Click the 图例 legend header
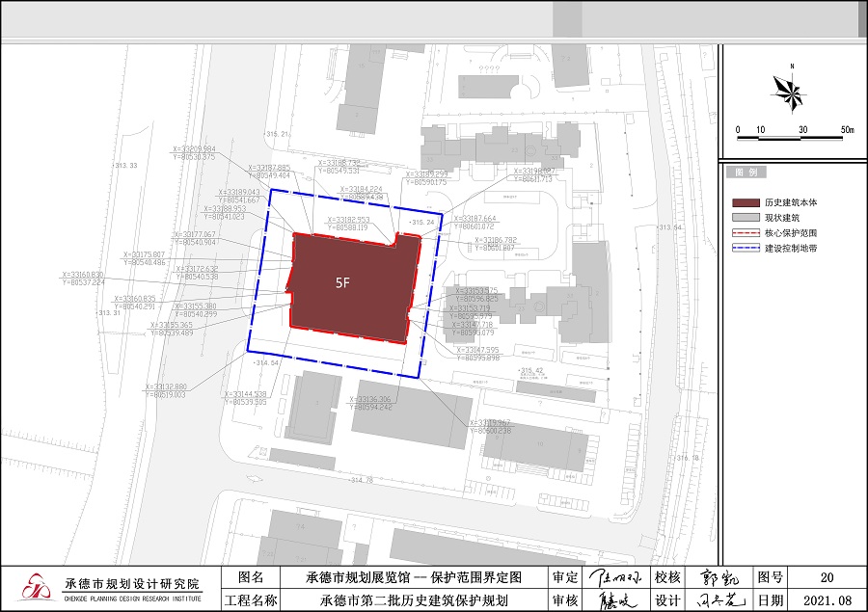 click(x=746, y=172)
